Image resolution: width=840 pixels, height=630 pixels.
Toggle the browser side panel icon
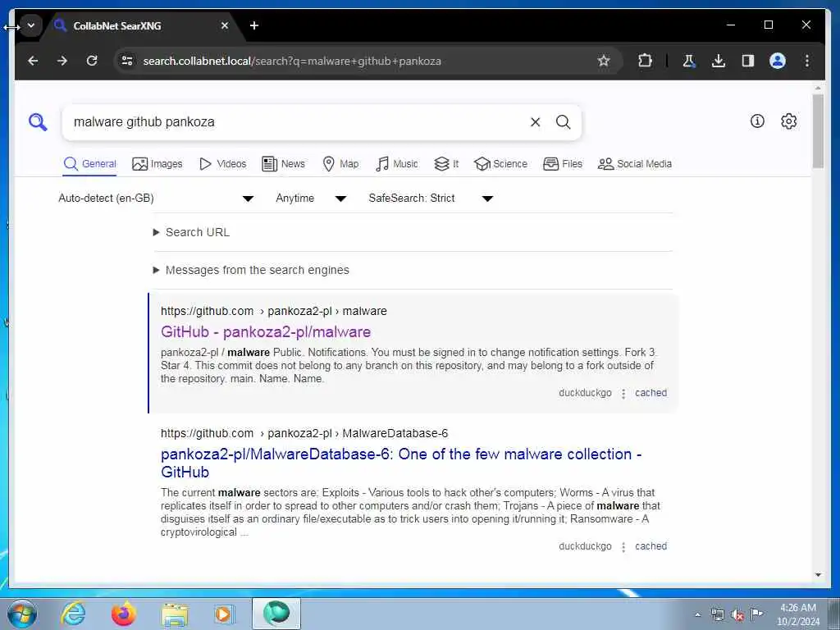(748, 61)
